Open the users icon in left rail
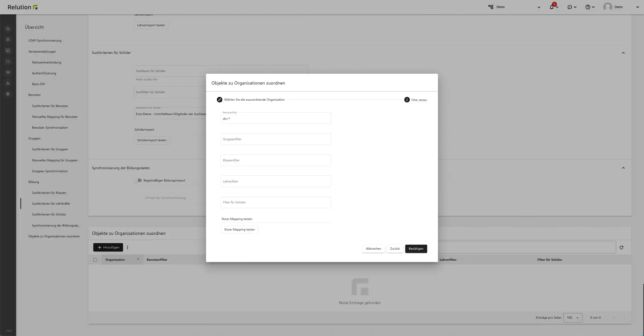Image resolution: width=644 pixels, height=336 pixels. click(8, 83)
